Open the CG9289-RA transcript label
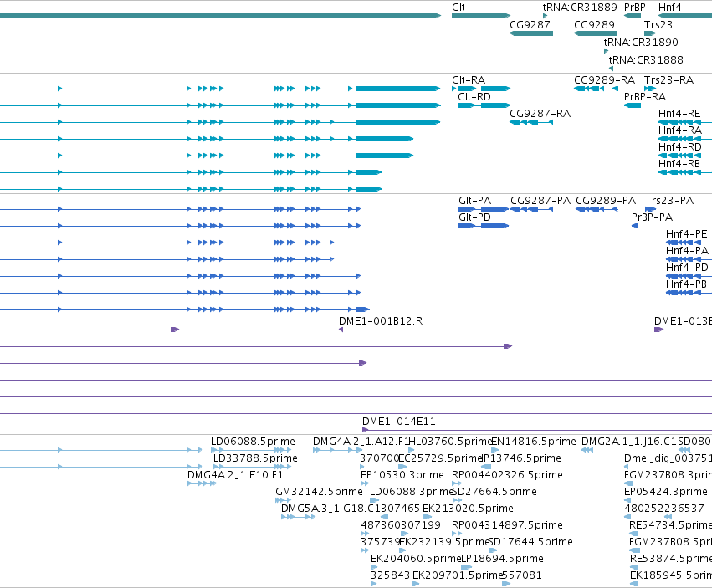Viewport: 712px width, 588px height. tap(604, 80)
